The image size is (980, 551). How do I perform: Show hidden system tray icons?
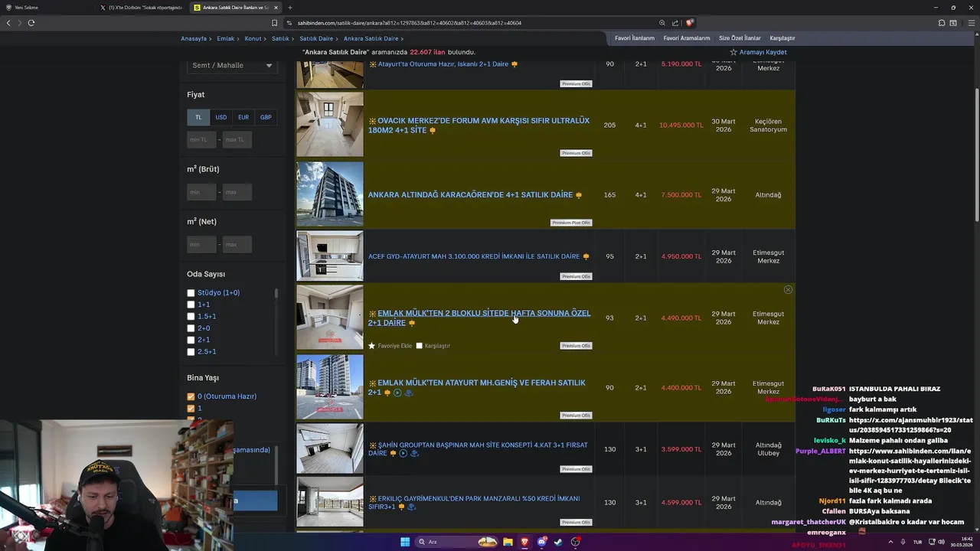pos(890,542)
